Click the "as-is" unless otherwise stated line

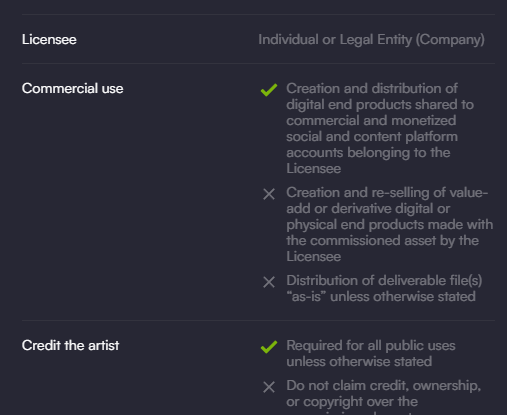(381, 296)
